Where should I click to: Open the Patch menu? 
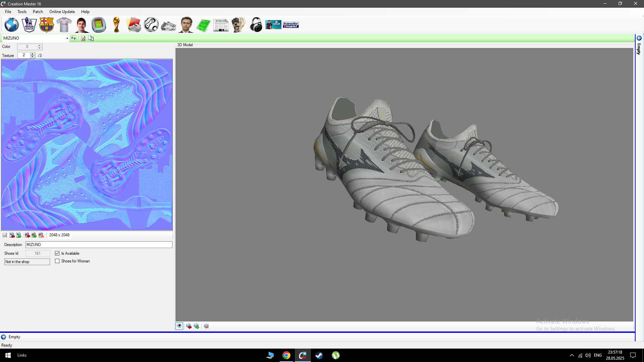[x=38, y=12]
